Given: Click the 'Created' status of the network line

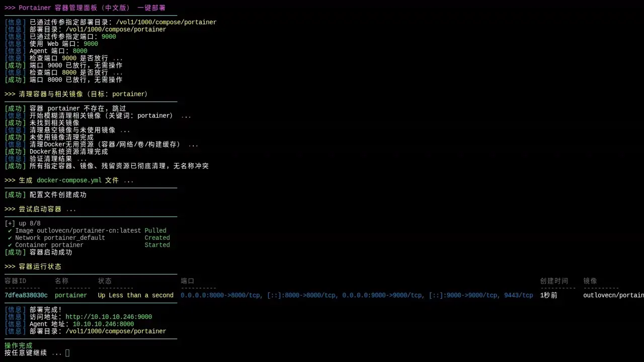Looking at the screenshot, I should click(157, 238).
